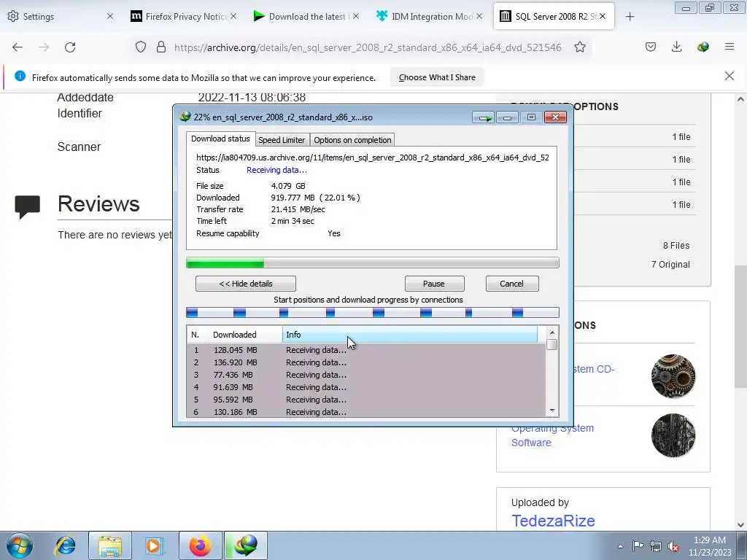Click the gears collection thumbnail
Image resolution: width=747 pixels, height=560 pixels.
pos(673,376)
